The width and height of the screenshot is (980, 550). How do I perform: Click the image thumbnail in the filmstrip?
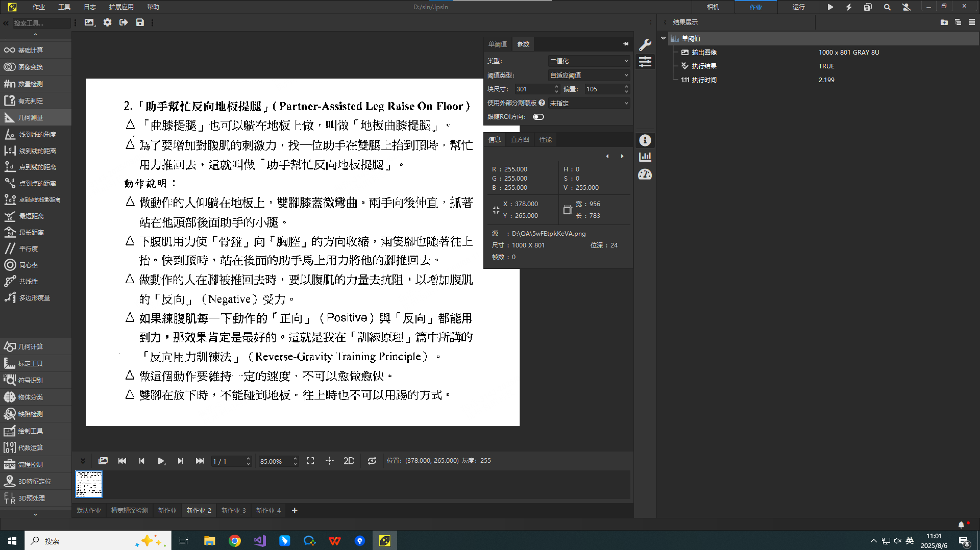pos(88,484)
